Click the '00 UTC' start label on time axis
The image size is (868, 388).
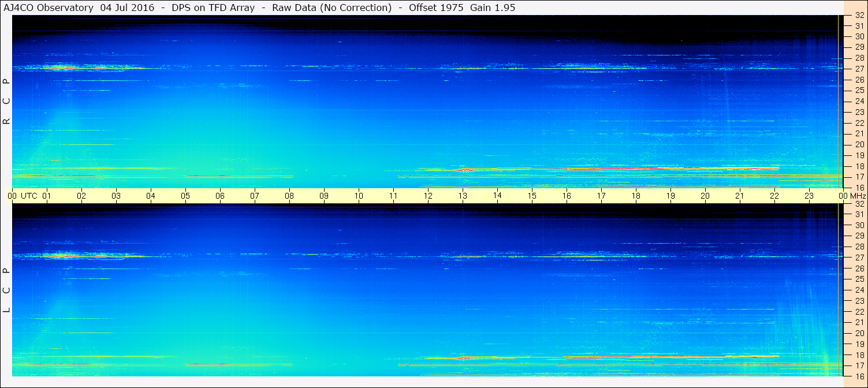(x=23, y=196)
